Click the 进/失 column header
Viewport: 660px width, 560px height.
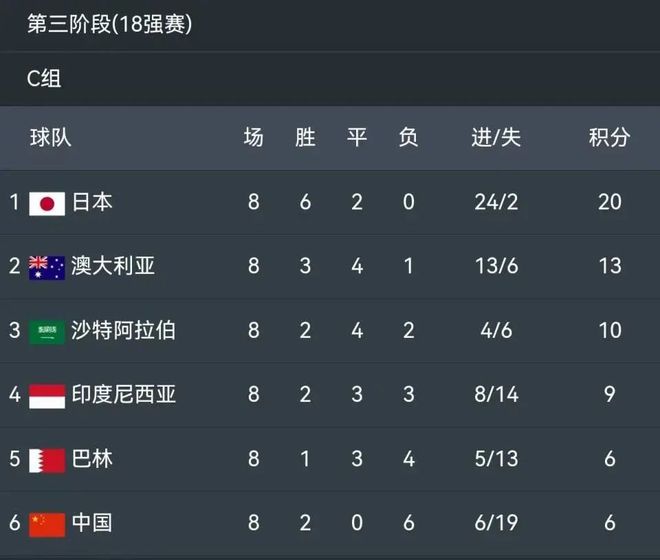pyautogui.click(x=496, y=138)
